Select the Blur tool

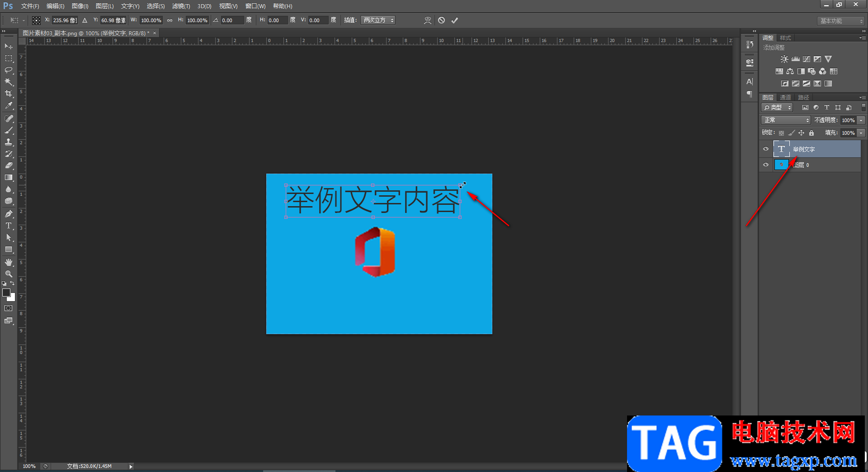[9, 189]
